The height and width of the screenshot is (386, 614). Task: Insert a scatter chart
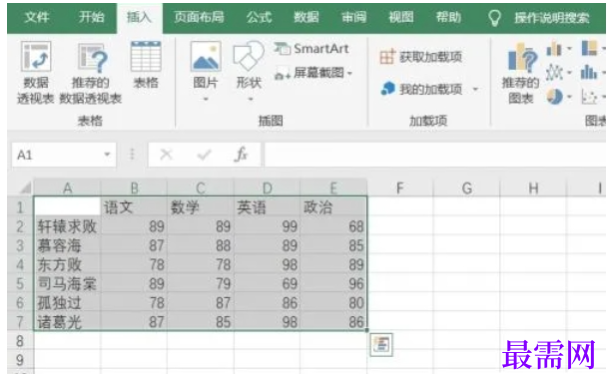pos(589,97)
